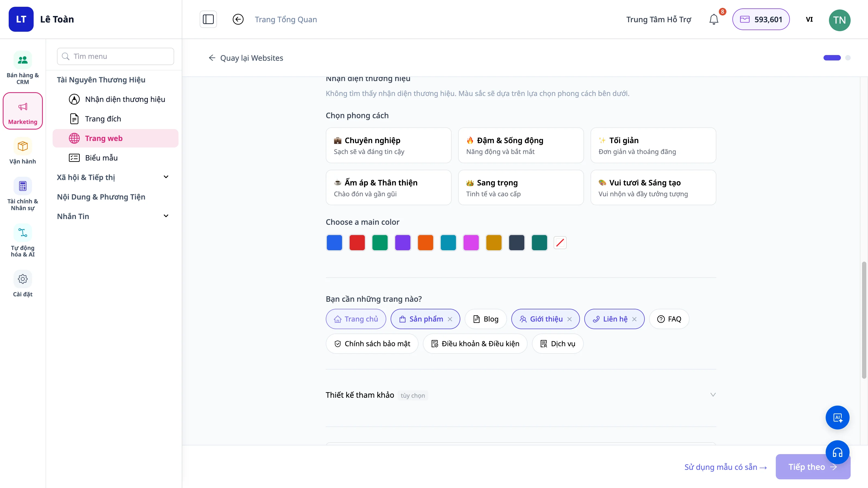Click the credit balance 593,601 pill
Screen dimensions: 868x488
pos(761,19)
